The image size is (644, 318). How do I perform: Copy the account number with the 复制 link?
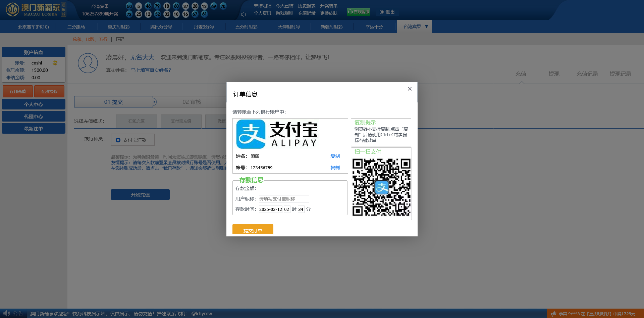tap(335, 168)
